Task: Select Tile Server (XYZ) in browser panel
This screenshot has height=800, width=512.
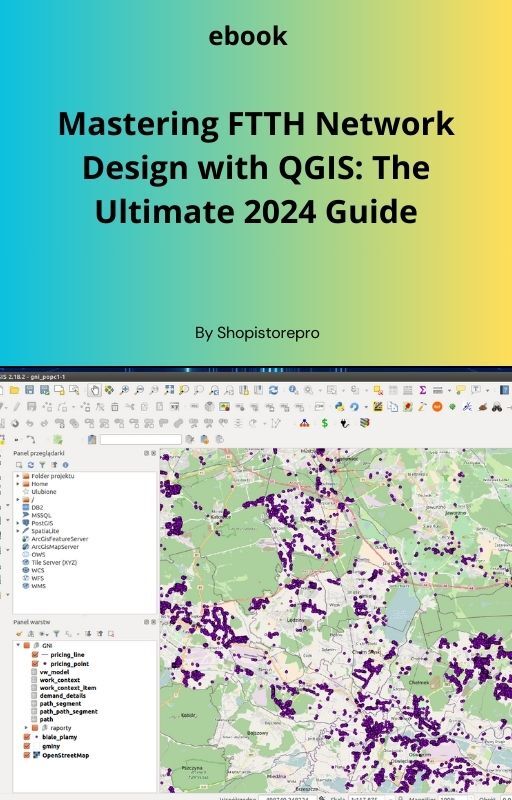Action: click(x=54, y=562)
